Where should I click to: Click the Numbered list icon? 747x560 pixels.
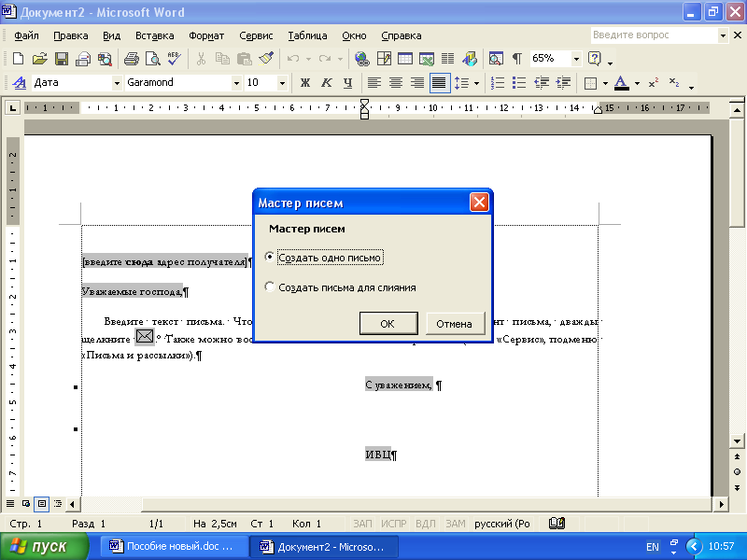498,83
